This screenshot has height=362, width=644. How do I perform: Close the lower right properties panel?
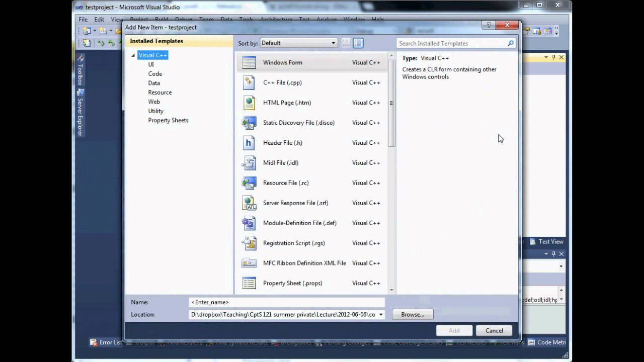click(x=561, y=254)
